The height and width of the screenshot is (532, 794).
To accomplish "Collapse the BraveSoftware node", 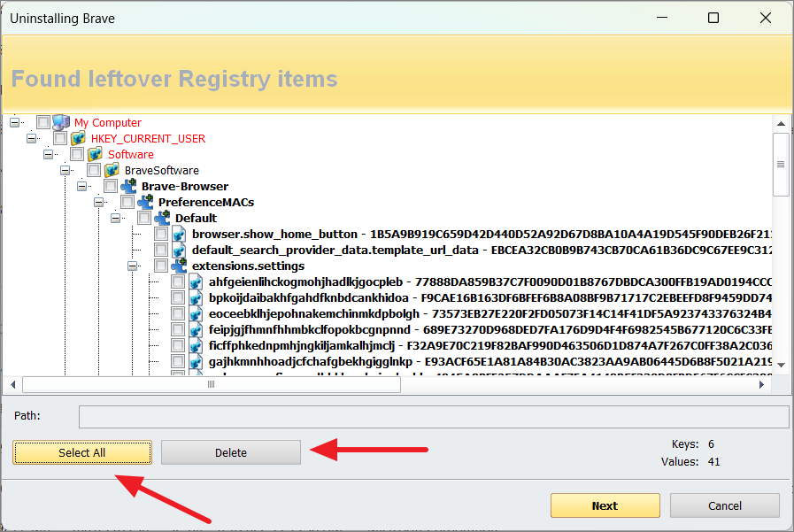I will pyautogui.click(x=65, y=170).
